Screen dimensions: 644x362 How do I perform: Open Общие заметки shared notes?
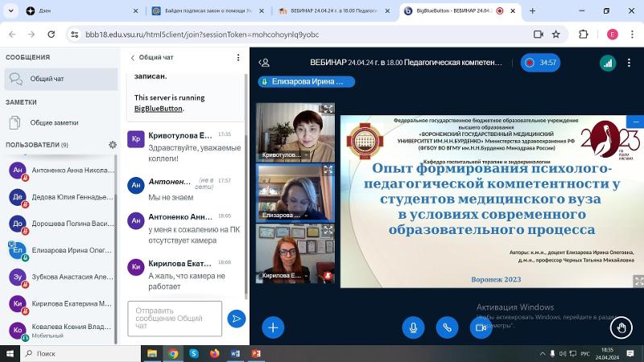tap(53, 123)
